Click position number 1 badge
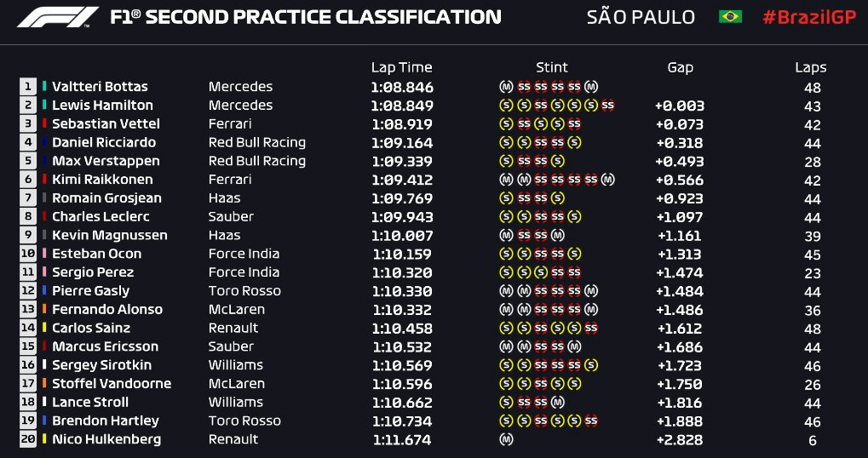This screenshot has height=458, width=868. tap(27, 87)
